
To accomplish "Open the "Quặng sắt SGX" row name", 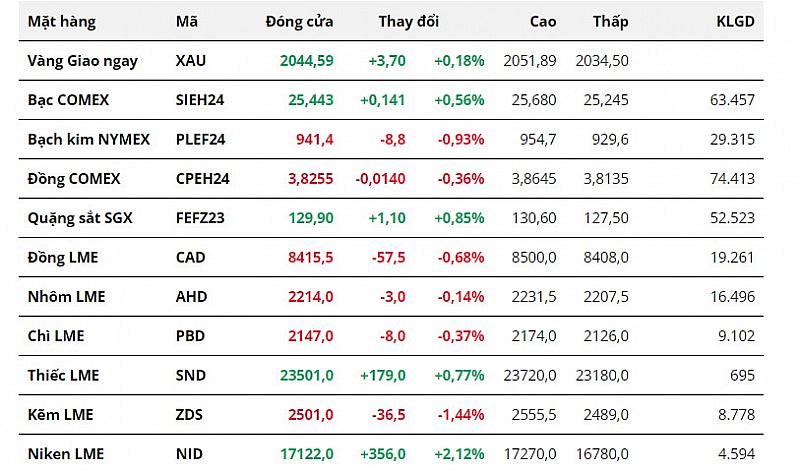I will click(x=79, y=218).
